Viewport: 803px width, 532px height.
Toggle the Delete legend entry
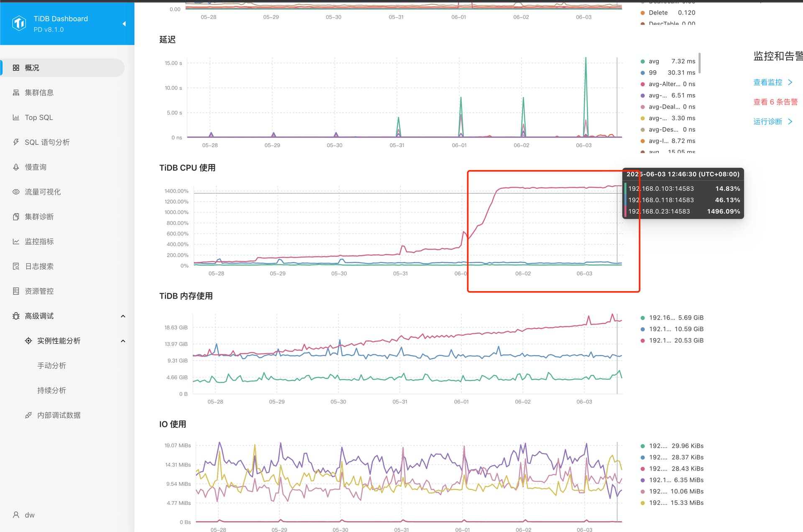click(668, 13)
